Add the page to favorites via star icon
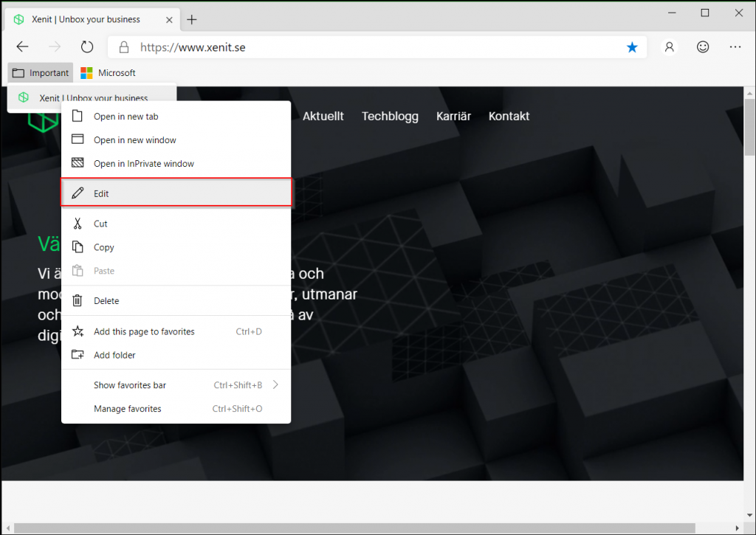The image size is (756, 535). 632,46
